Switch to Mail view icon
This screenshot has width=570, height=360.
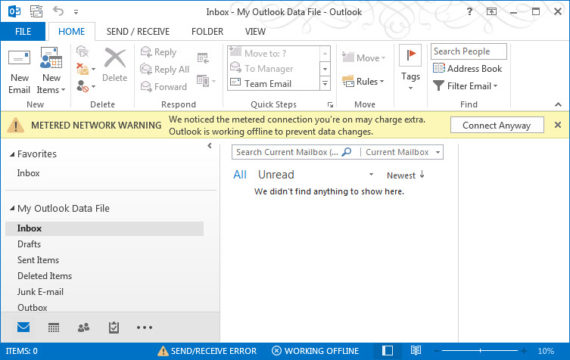(x=24, y=327)
